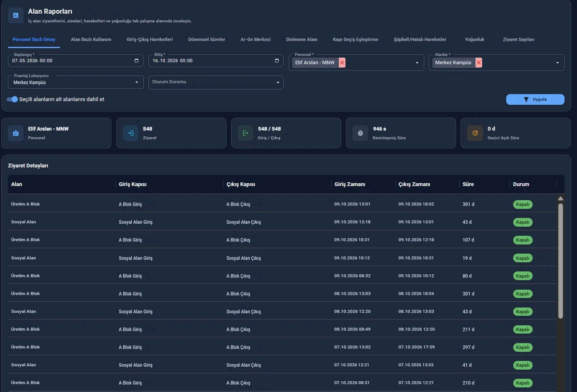The width and height of the screenshot is (577, 392).
Task: Click the Geçici Açık Süre refresh icon
Action: 475,133
